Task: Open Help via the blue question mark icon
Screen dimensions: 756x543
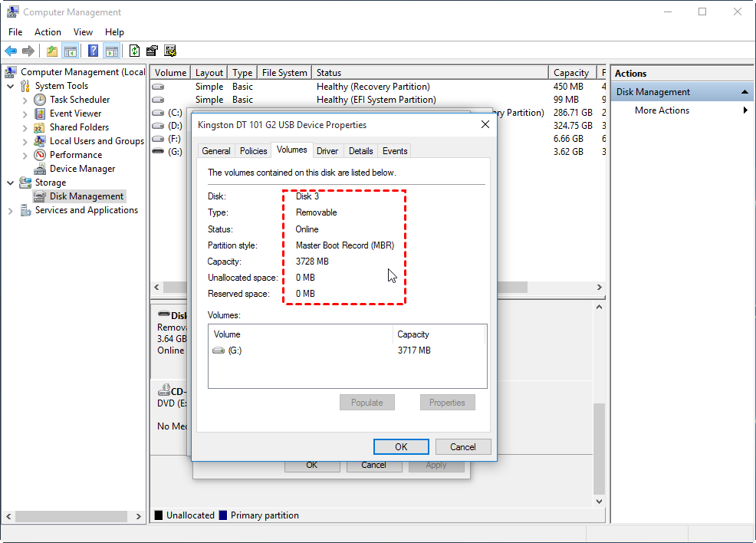Action: [93, 51]
